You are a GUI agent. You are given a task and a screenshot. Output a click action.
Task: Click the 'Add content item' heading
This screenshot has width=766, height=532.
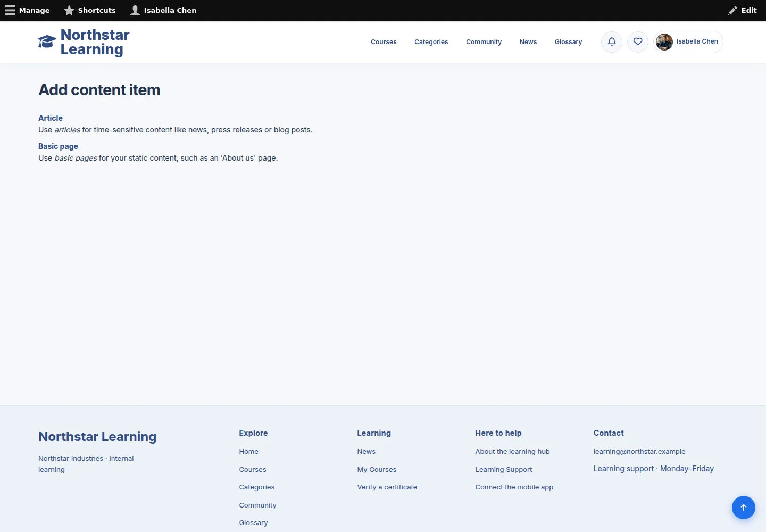99,90
